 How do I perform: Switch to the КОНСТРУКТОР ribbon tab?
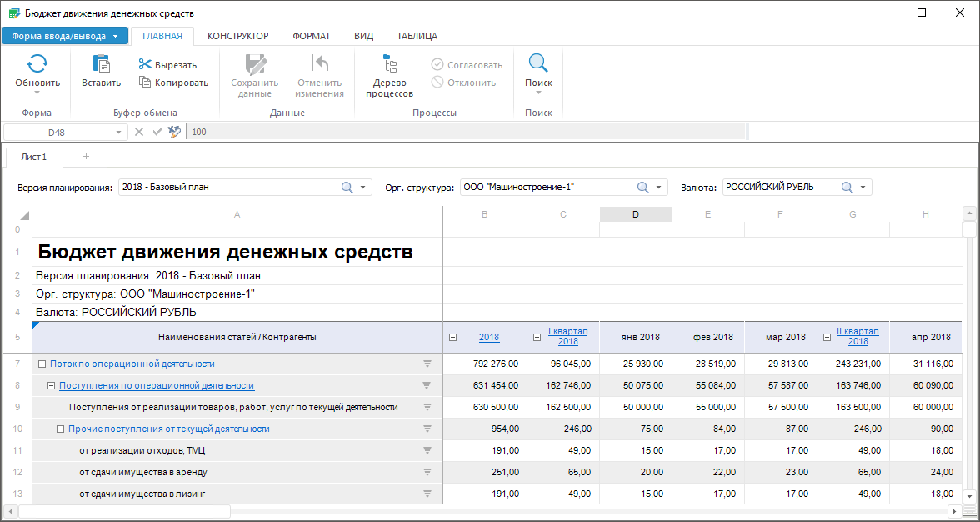point(237,36)
